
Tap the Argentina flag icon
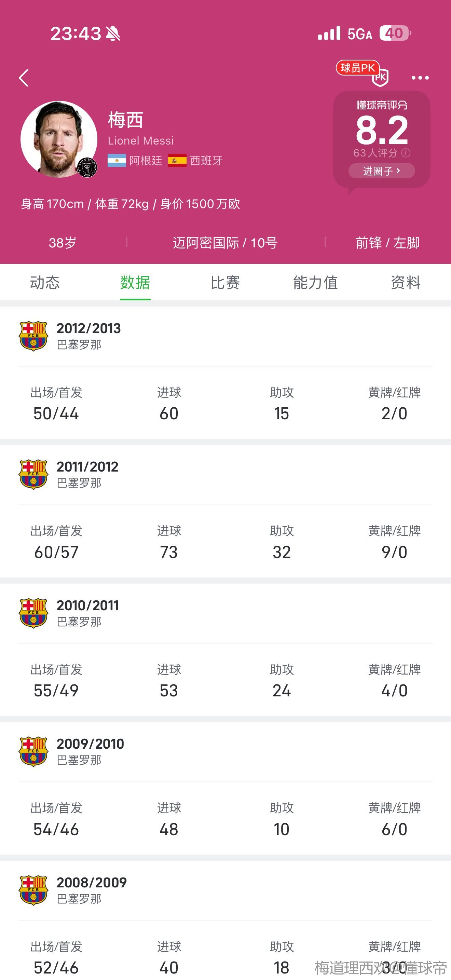tap(117, 161)
